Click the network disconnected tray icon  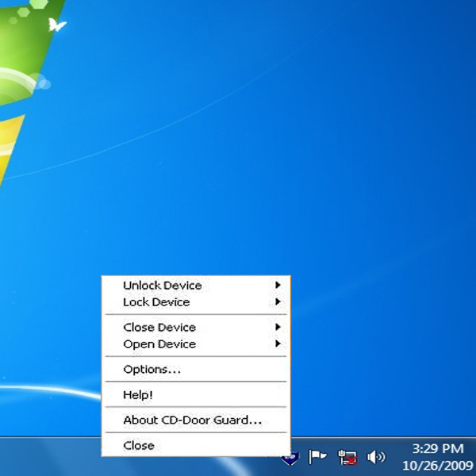click(x=347, y=457)
